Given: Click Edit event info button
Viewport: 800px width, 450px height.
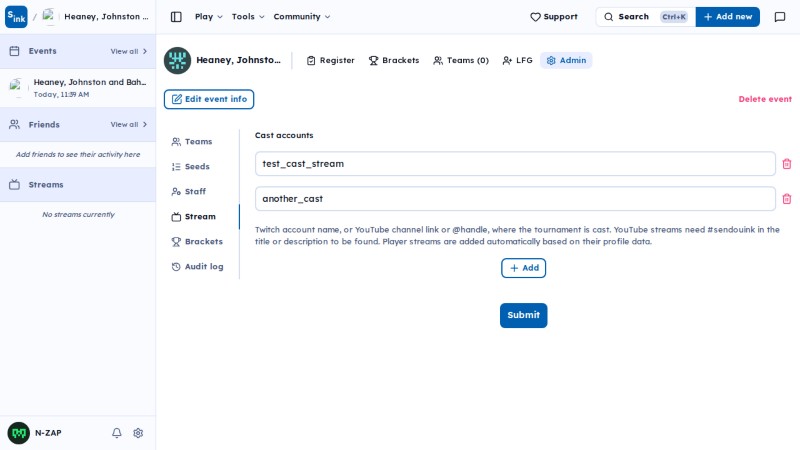Looking at the screenshot, I should coord(209,99).
